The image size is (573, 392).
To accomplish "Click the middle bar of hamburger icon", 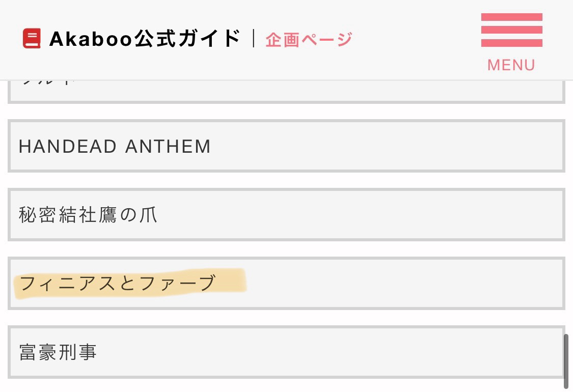I will point(511,30).
